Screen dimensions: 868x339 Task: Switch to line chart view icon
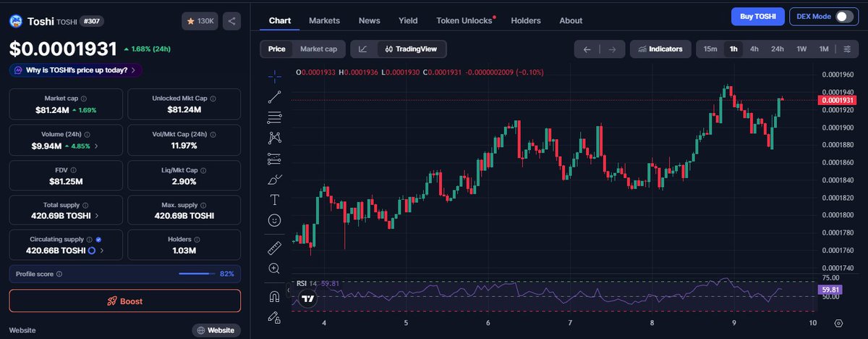[362, 49]
